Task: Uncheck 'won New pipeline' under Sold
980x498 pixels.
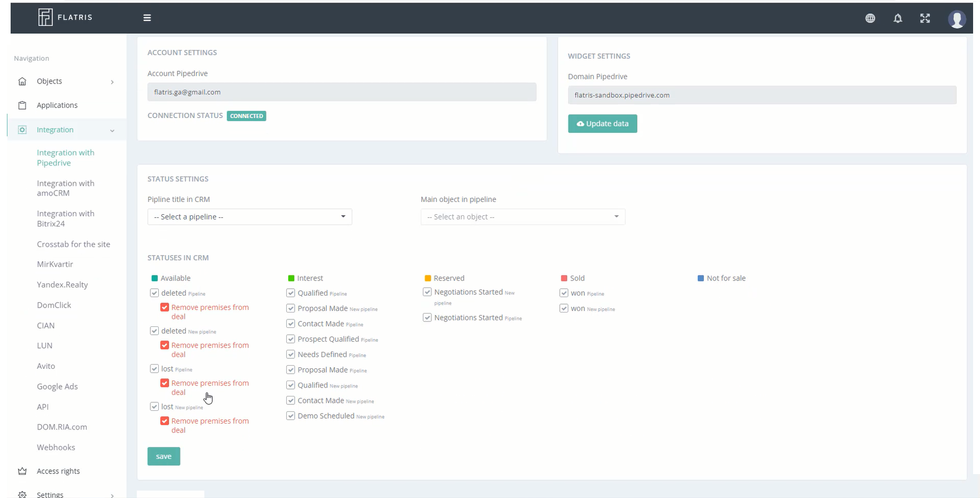Action: pos(563,308)
